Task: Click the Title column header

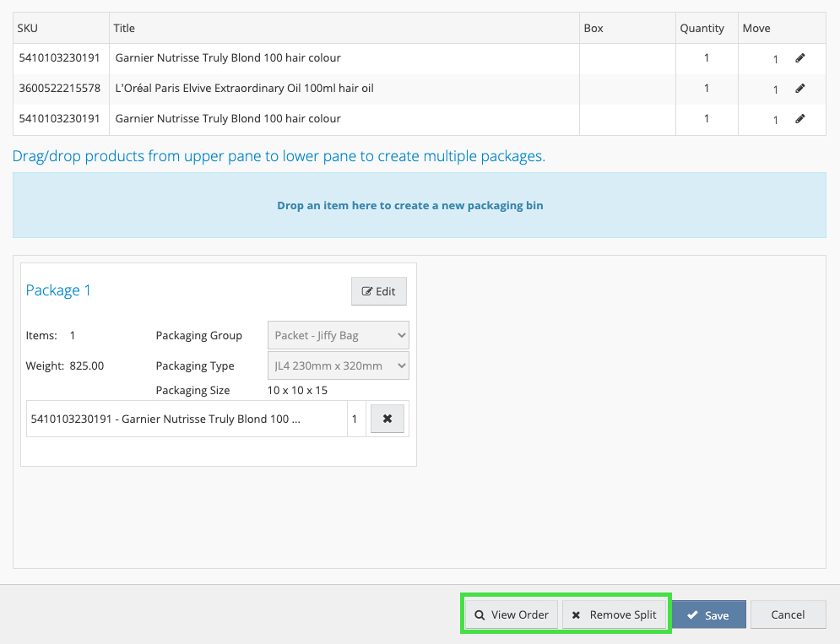Action: click(x=124, y=28)
